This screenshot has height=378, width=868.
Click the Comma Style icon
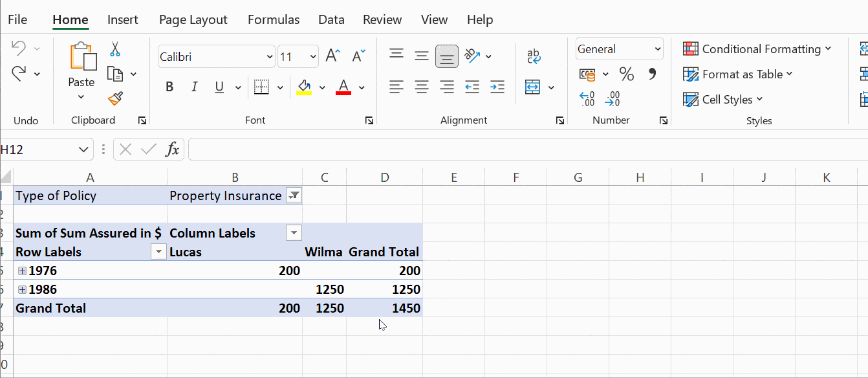click(x=652, y=74)
